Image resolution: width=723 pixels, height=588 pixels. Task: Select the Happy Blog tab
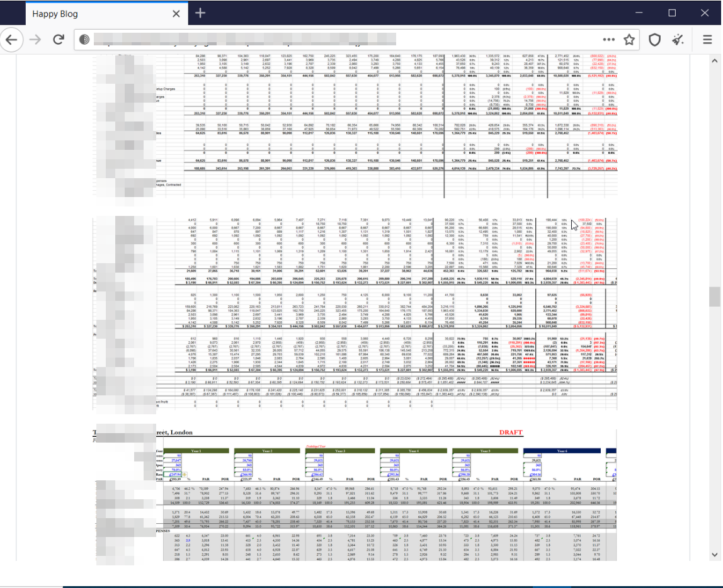pyautogui.click(x=94, y=13)
